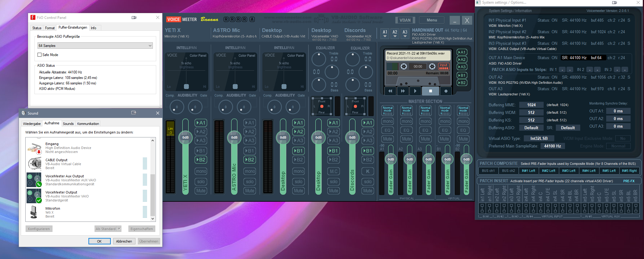Open Buffering MME 1024 selector

(531, 105)
